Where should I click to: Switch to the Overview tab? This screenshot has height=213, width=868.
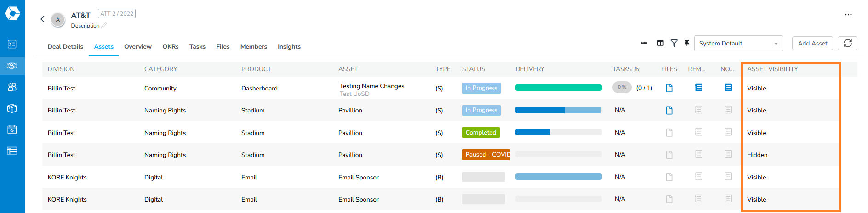coord(138,46)
